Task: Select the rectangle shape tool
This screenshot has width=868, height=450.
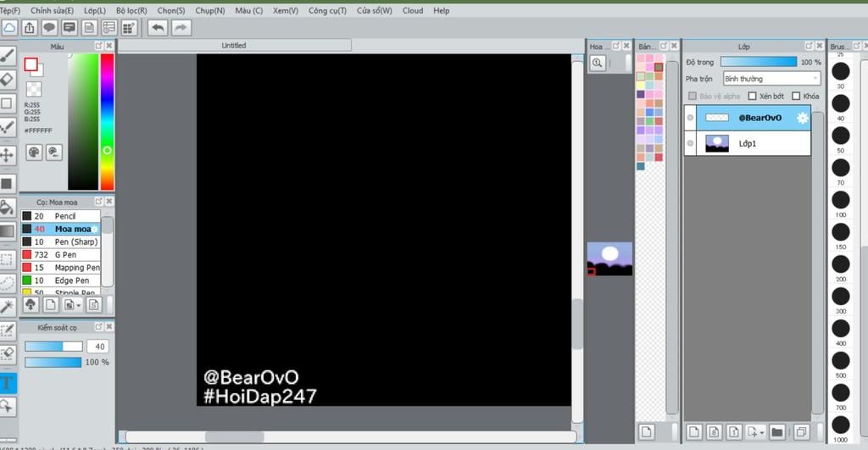Action: [x=7, y=103]
